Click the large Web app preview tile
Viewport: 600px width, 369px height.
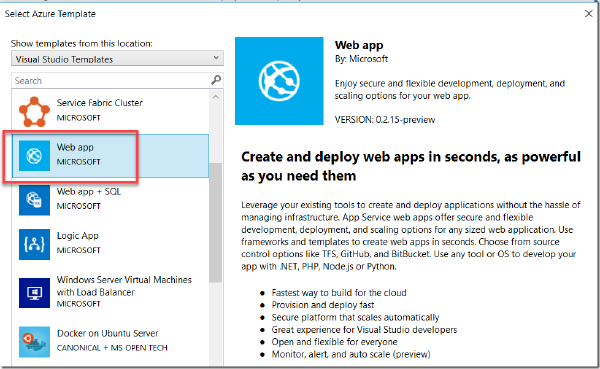[279, 81]
